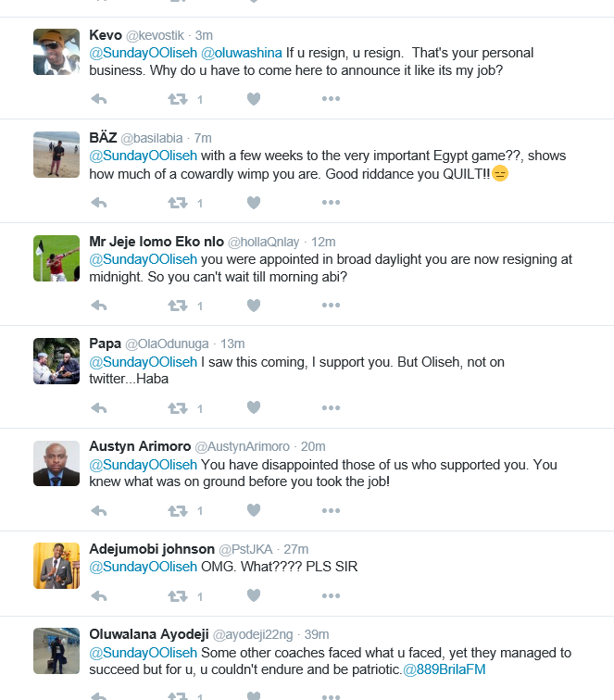This screenshot has width=614, height=700.
Task: Open the @hollaQnlay handle
Action: pos(263,242)
